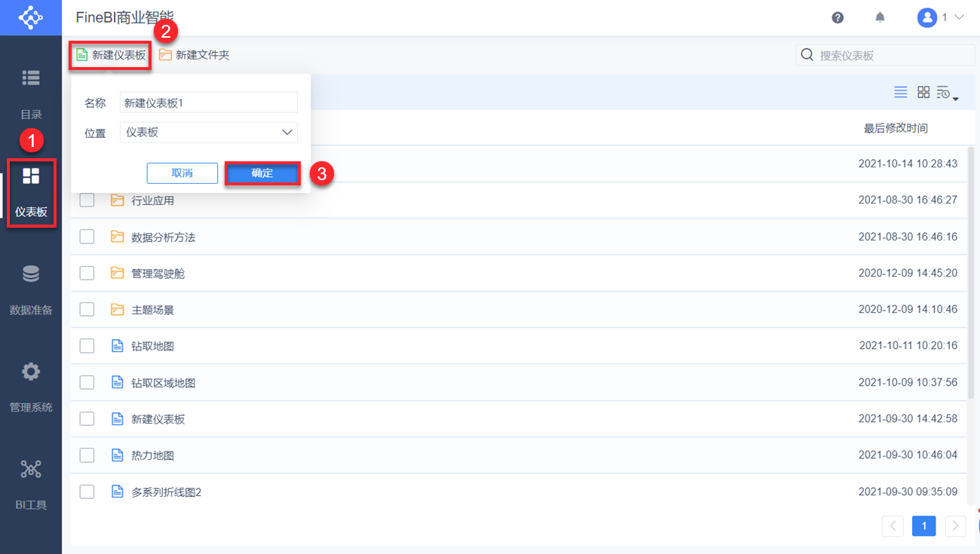Open the notifications bell icon
Image resolution: width=980 pixels, height=554 pixels.
point(880,17)
